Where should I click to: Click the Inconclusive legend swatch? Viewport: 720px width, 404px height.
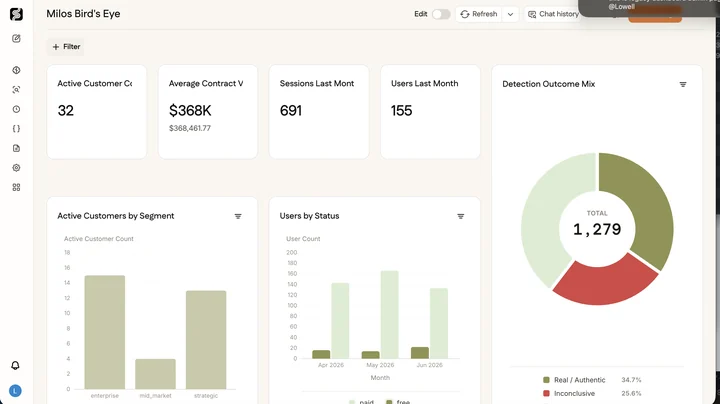[x=546, y=393]
